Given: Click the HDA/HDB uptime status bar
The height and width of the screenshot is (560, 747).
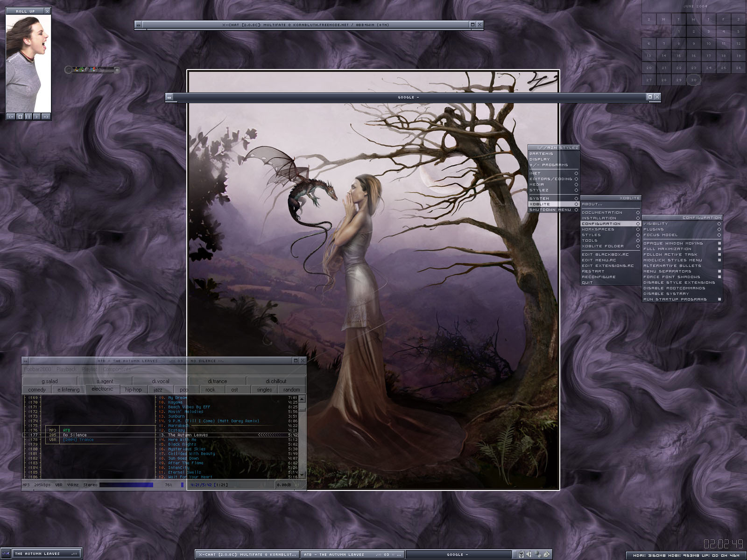Looking at the screenshot, I should pos(686,555).
